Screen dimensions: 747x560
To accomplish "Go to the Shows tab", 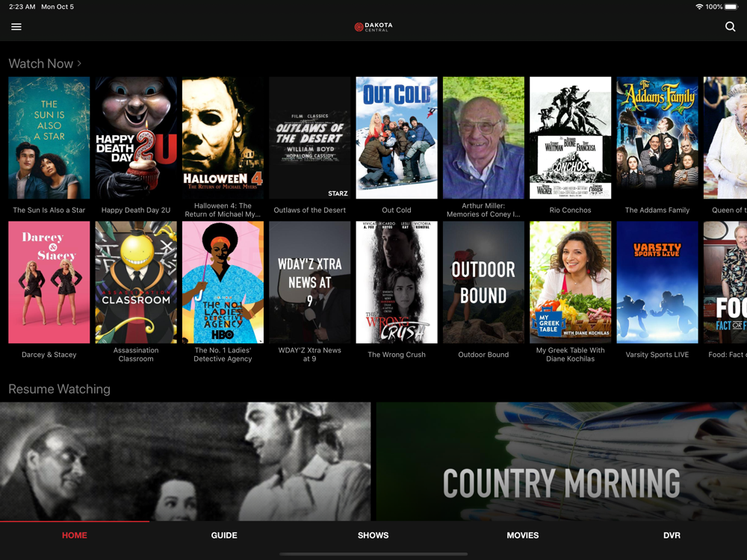I will (373, 535).
